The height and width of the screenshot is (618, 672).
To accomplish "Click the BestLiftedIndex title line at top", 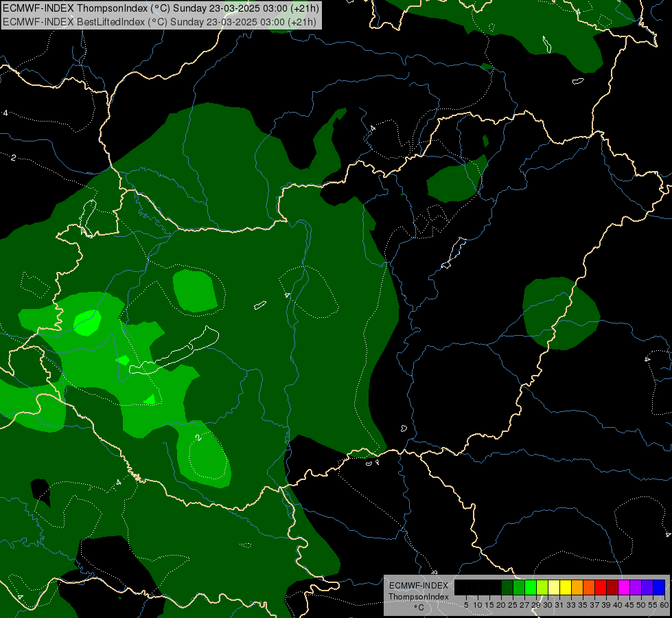I will pos(159,22).
